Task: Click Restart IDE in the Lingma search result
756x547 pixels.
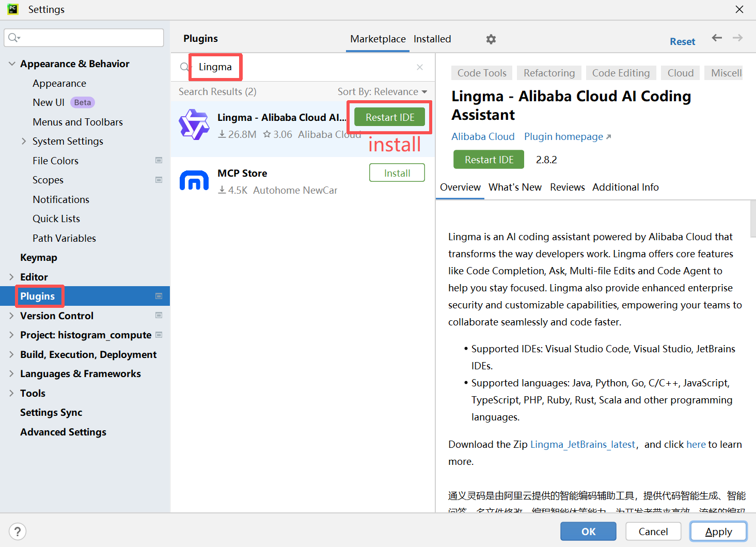Action: (x=390, y=117)
